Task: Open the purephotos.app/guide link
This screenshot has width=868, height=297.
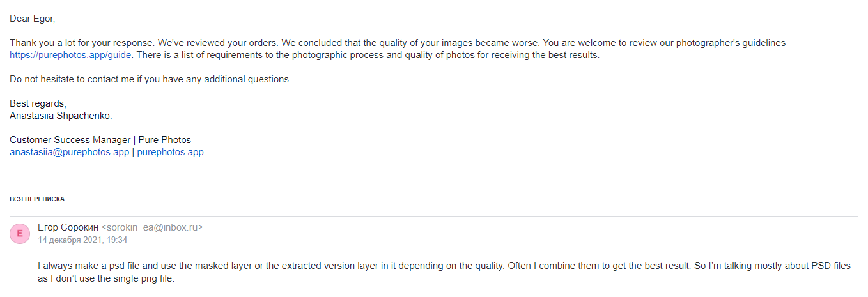Action: (70, 56)
